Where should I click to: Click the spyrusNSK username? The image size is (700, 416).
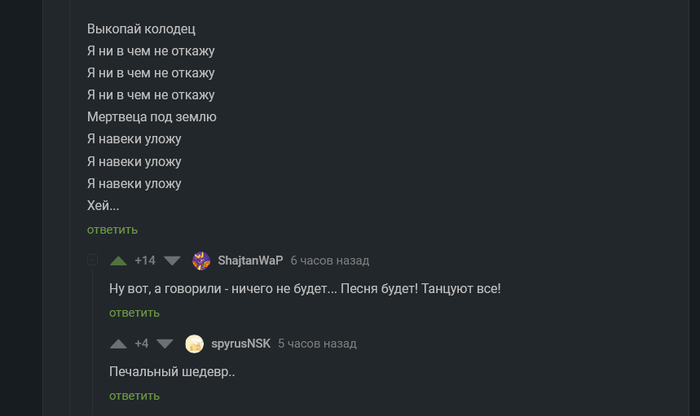coord(241,343)
